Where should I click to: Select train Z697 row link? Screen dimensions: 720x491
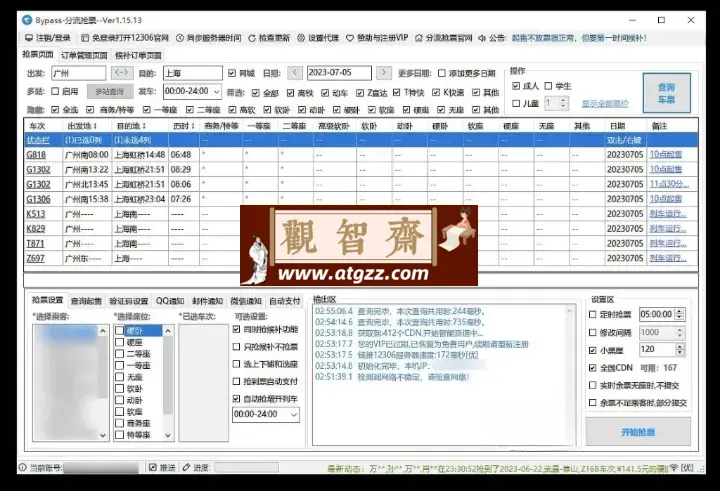pyautogui.click(x=35, y=258)
